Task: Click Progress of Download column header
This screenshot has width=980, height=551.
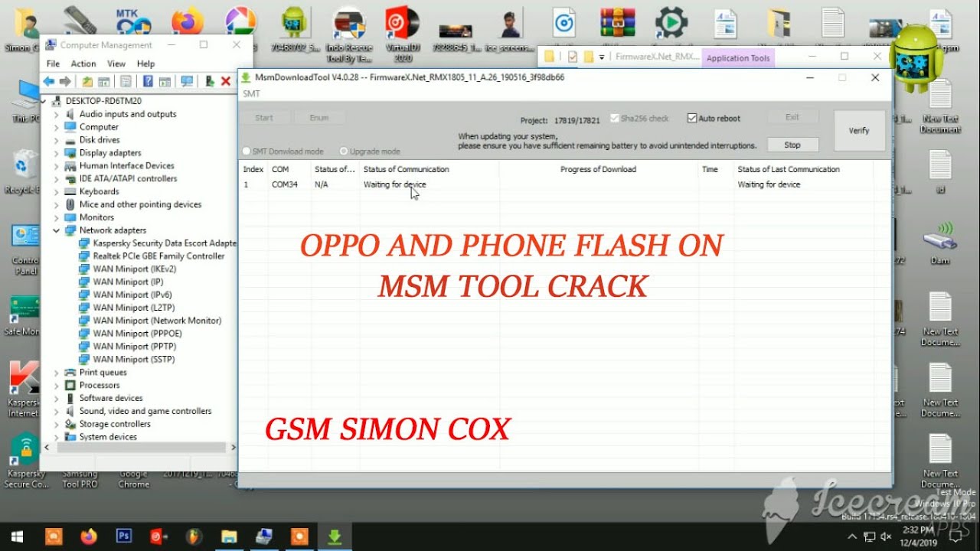Action: (598, 169)
